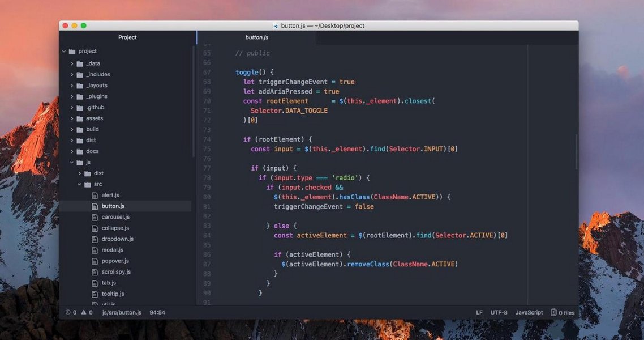Click the popover.js file icon
This screenshot has width=644, height=340.
[x=94, y=261]
